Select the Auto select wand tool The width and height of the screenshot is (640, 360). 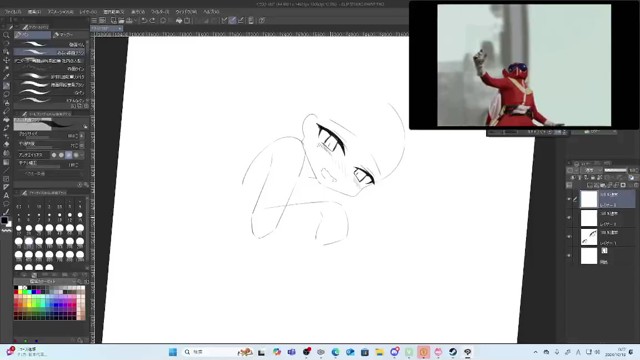pos(6,69)
